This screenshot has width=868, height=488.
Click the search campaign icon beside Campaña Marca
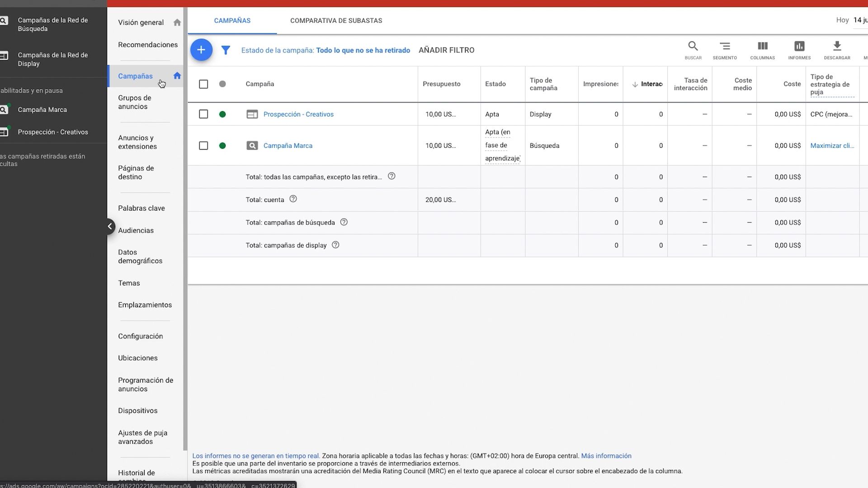tap(252, 145)
